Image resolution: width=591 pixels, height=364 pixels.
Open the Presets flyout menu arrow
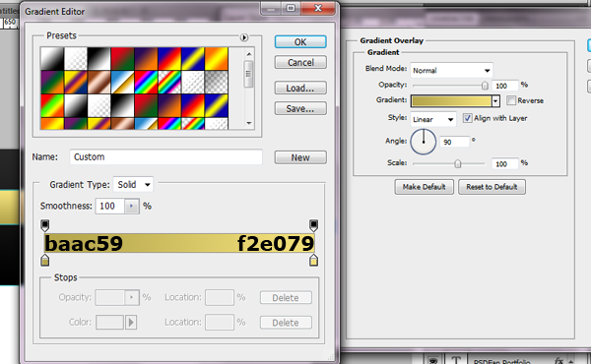pos(244,37)
